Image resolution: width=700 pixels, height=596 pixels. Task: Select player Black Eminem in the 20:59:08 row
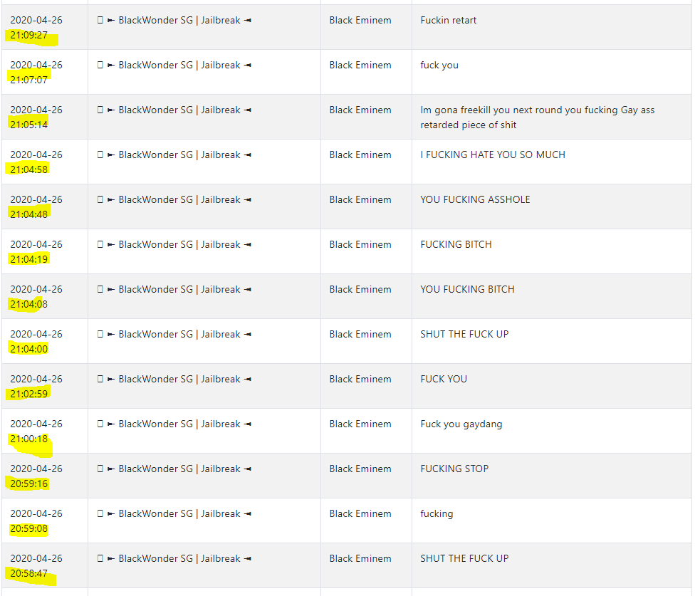point(360,514)
